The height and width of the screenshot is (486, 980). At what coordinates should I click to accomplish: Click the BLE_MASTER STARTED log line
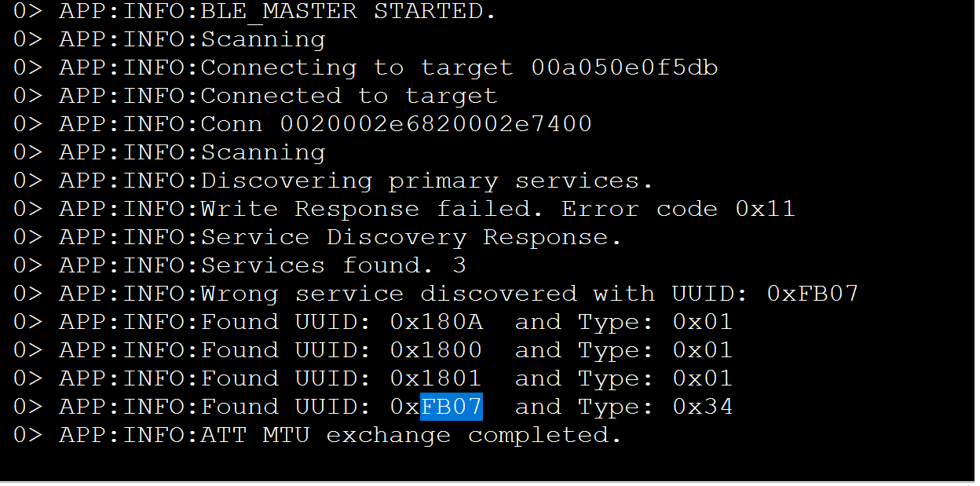click(254, 12)
